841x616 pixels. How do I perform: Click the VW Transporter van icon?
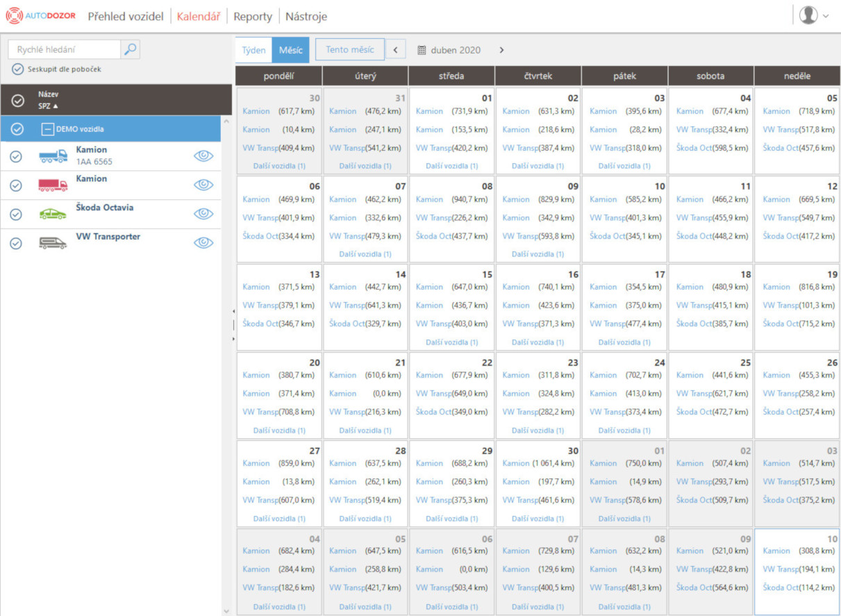tap(53, 243)
